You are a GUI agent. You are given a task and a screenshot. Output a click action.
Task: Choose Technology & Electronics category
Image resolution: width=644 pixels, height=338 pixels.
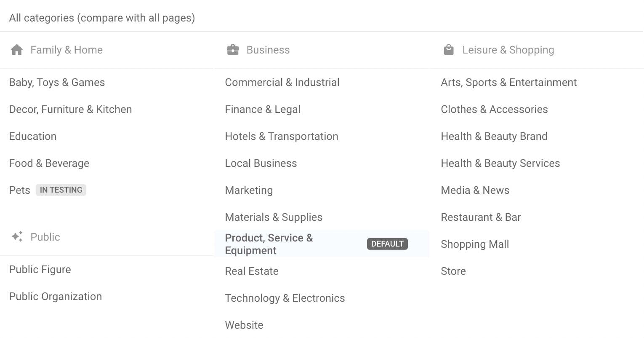click(285, 298)
